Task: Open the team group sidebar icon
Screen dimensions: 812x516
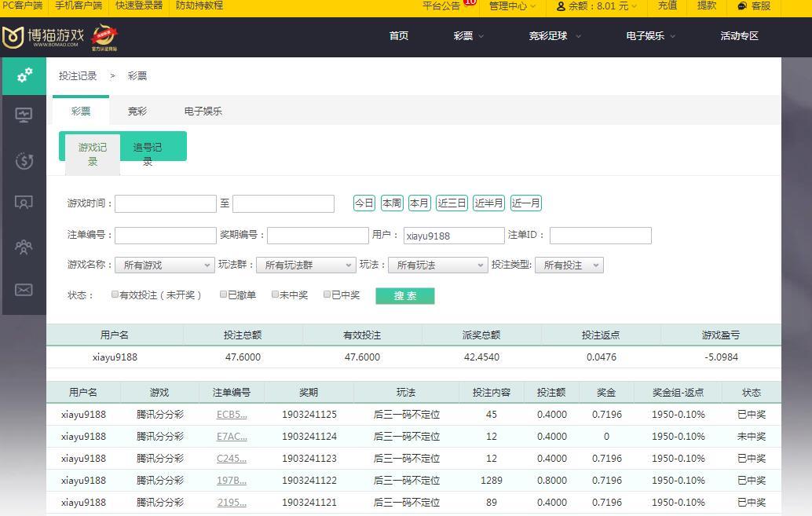Action: click(24, 247)
